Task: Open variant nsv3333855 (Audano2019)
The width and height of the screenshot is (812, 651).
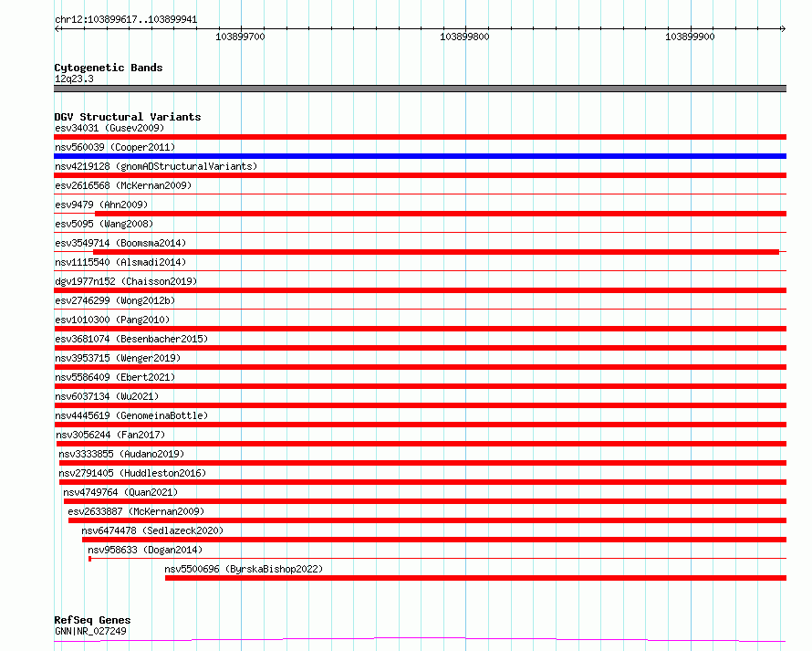Action: (x=121, y=454)
